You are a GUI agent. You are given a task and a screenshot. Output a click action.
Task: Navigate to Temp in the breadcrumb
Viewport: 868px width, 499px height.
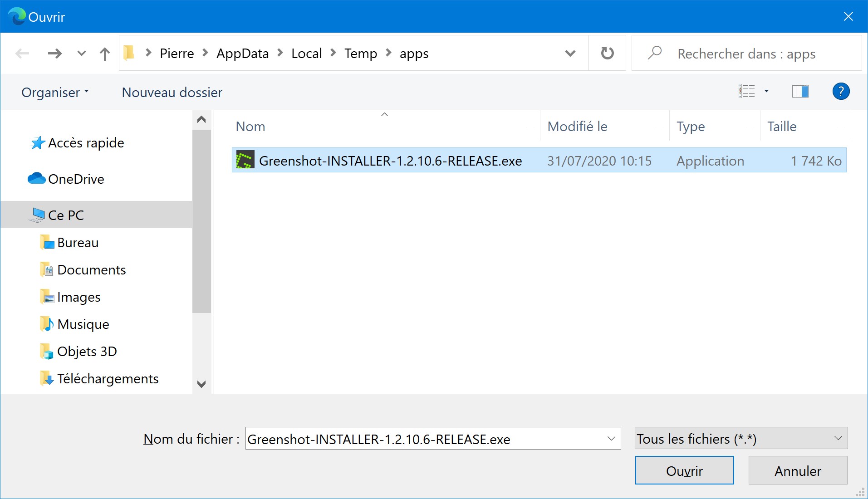click(x=361, y=54)
